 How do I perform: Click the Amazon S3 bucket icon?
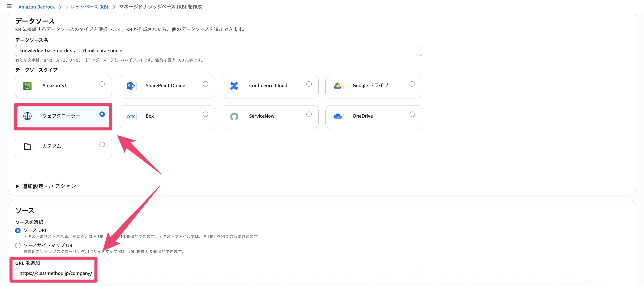pos(27,86)
